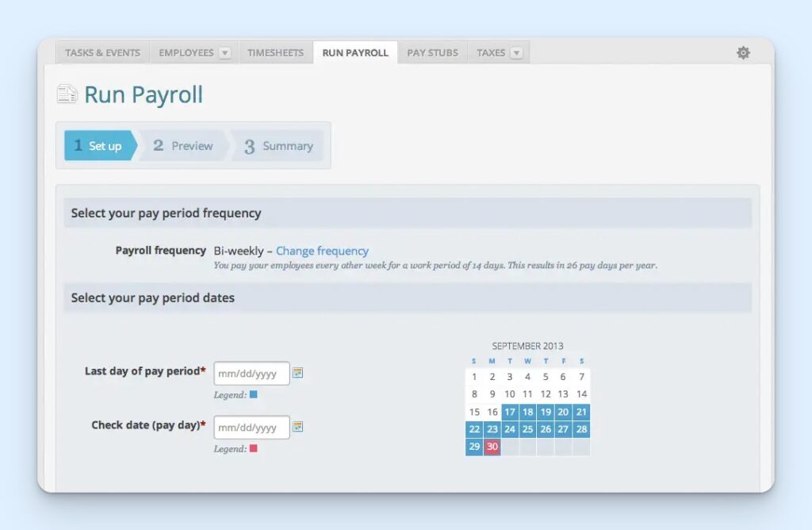The image size is (812, 530).
Task: Go to step 2 Preview
Action: [x=183, y=145]
